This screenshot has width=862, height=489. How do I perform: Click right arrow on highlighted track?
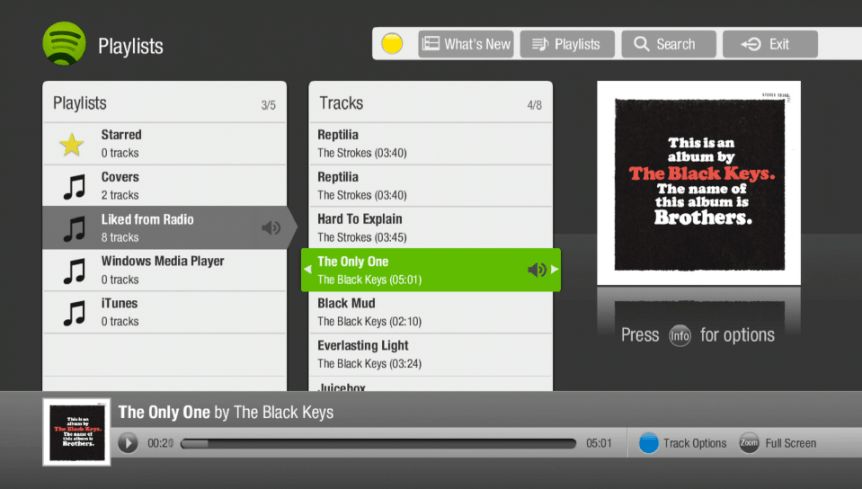tap(555, 270)
